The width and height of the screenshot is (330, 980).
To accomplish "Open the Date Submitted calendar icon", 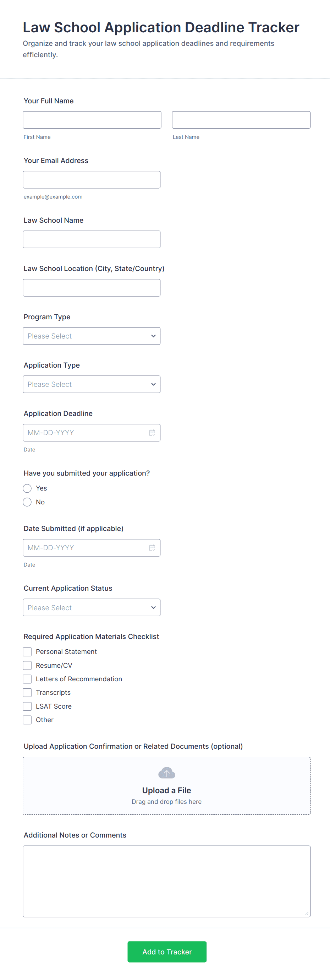I will pyautogui.click(x=152, y=547).
